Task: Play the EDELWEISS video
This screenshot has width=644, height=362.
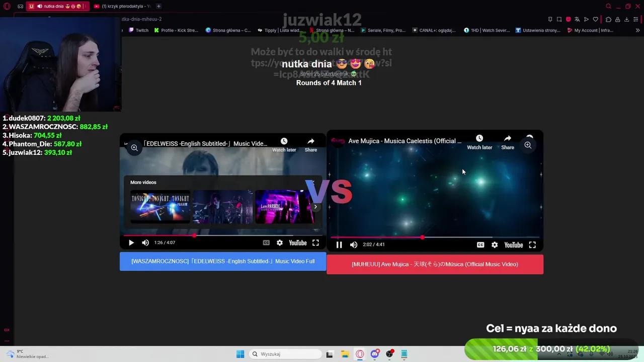Action: [131, 243]
